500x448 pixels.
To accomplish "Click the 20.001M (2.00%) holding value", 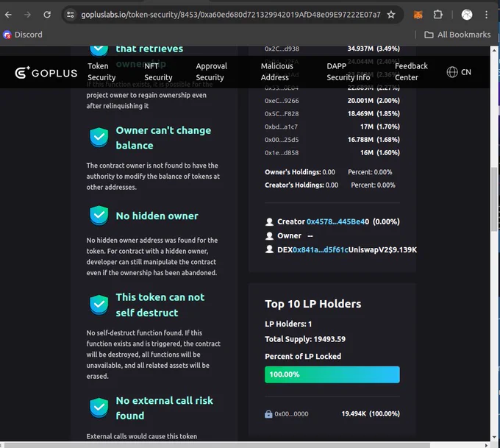I will 374,101.
